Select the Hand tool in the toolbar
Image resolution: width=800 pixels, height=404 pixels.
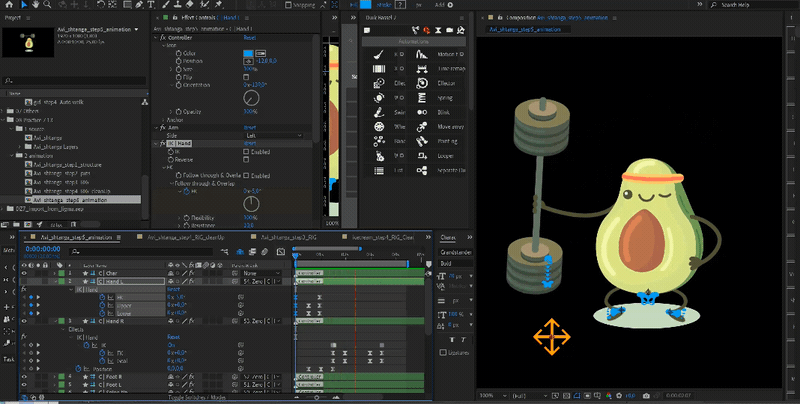pyautogui.click(x=38, y=5)
